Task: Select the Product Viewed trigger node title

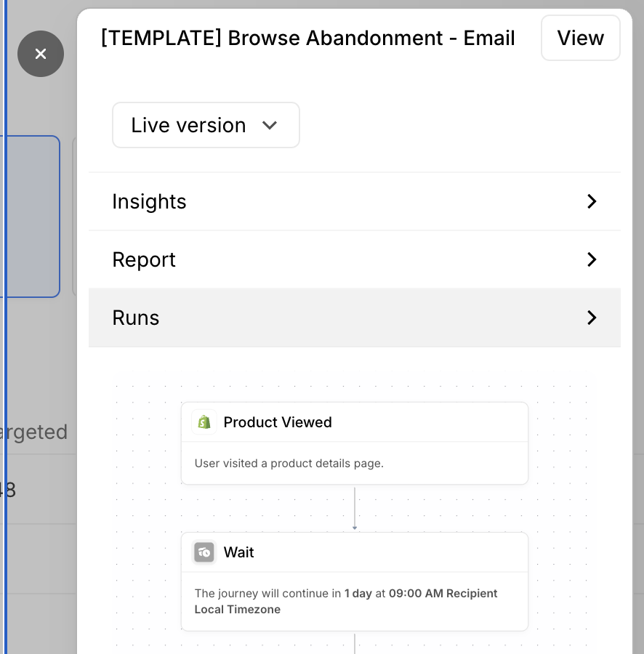Action: [278, 422]
